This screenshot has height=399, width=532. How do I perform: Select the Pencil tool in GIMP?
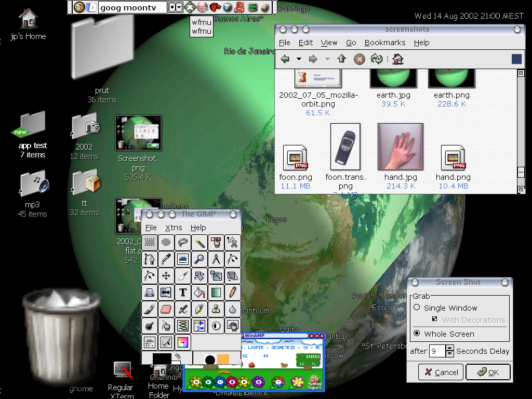click(233, 292)
